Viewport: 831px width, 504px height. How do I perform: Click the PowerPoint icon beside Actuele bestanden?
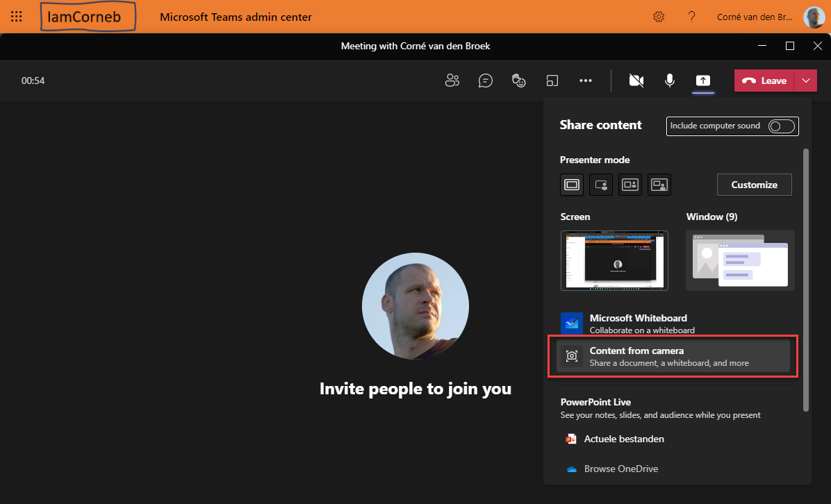click(570, 439)
